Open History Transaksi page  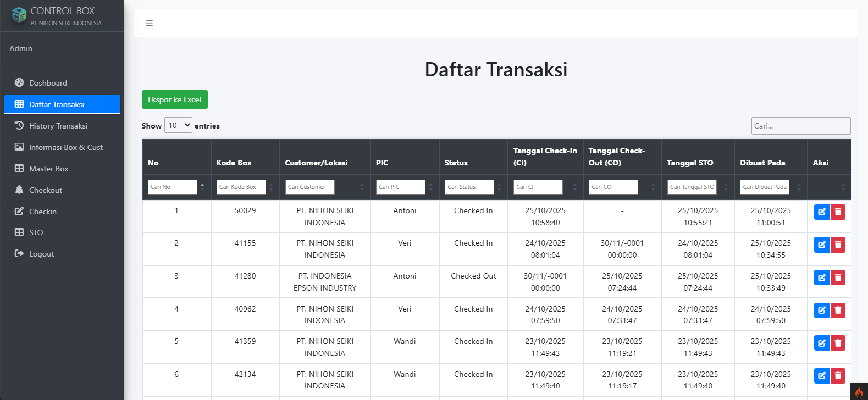pos(62,126)
